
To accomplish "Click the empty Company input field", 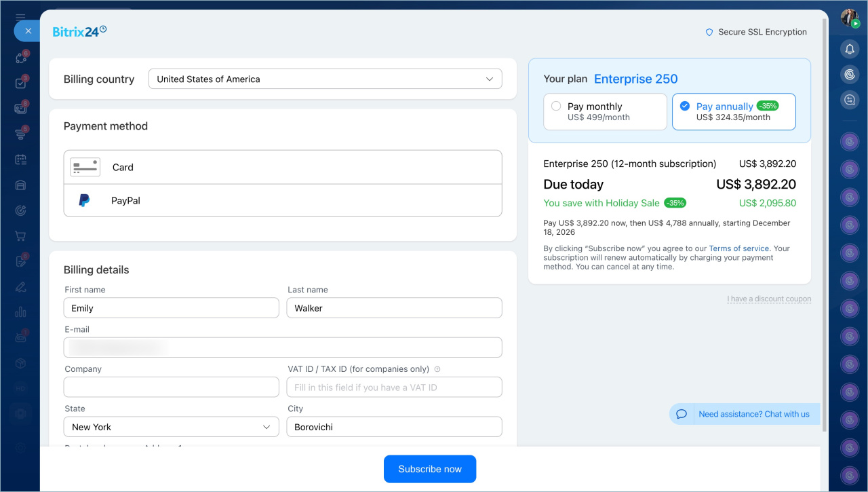I will click(x=171, y=387).
